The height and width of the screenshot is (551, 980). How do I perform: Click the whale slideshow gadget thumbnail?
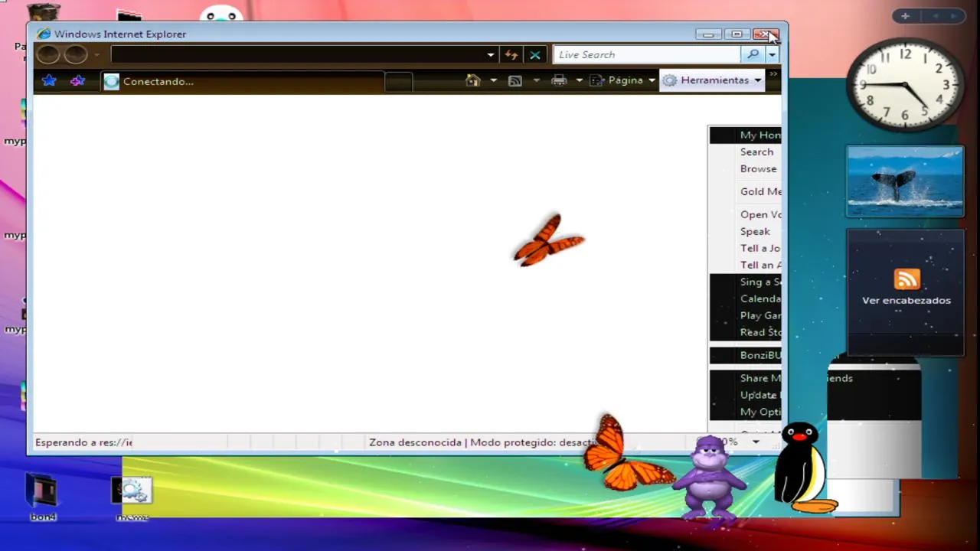(x=905, y=182)
